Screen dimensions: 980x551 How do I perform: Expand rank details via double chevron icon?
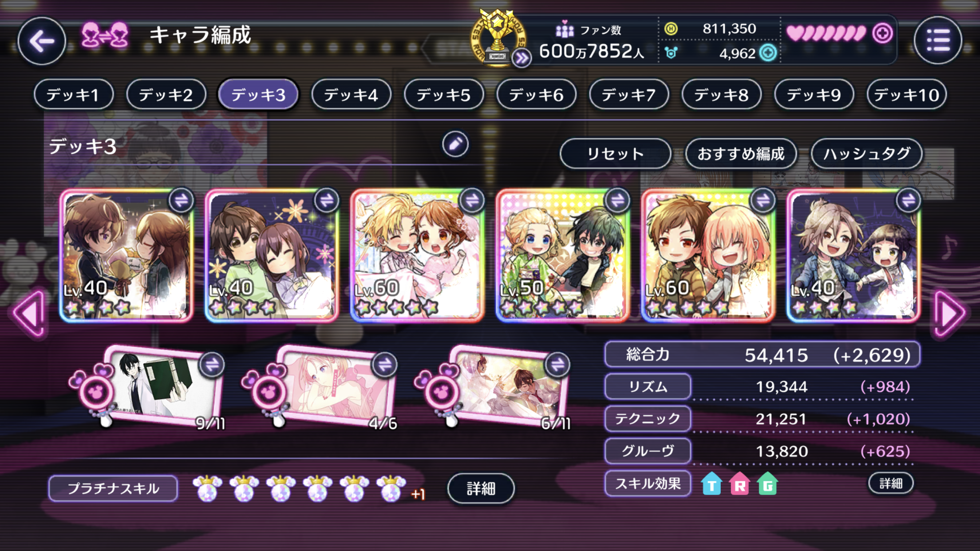(x=522, y=58)
